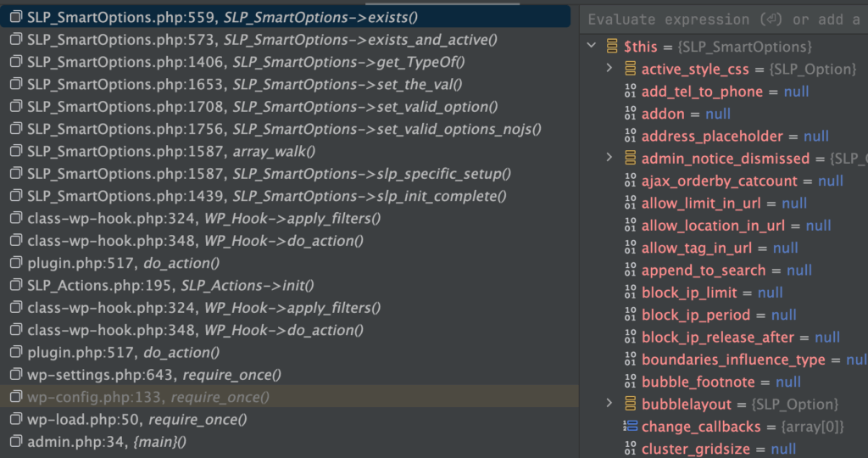Click frame icon of exists_and_active() row

pyautogui.click(x=16, y=39)
